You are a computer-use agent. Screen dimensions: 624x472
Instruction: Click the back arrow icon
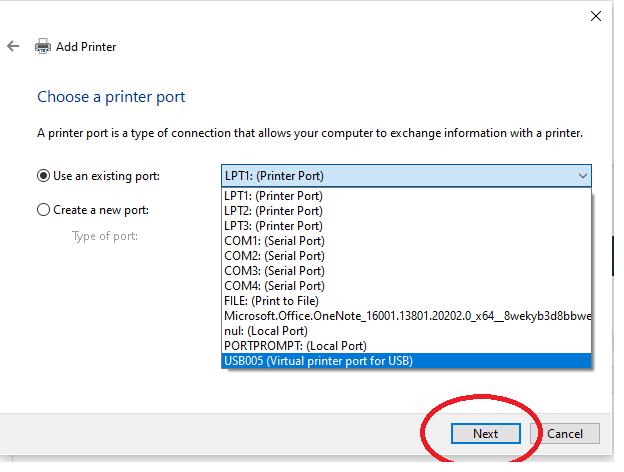13,46
